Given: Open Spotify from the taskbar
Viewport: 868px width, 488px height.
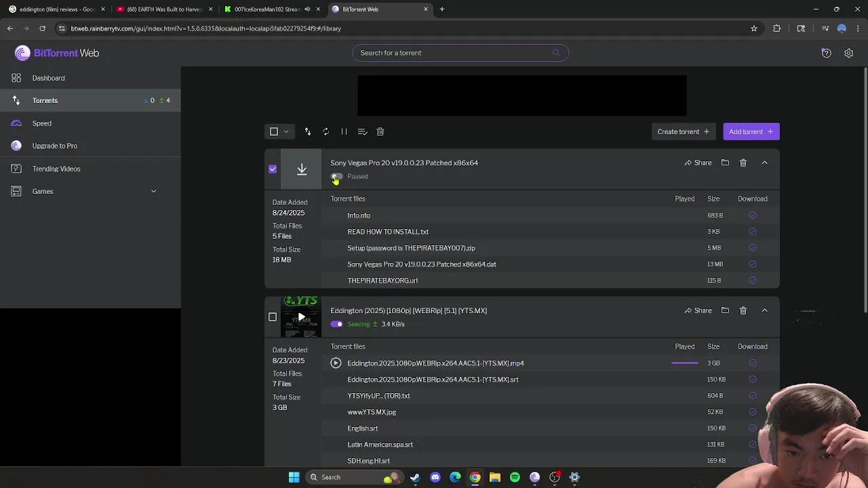Looking at the screenshot, I should [515, 477].
